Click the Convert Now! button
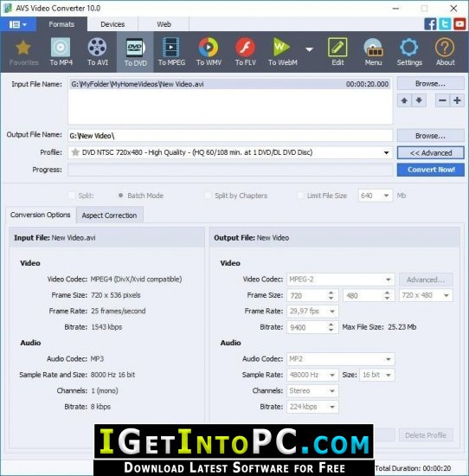 [x=430, y=170]
